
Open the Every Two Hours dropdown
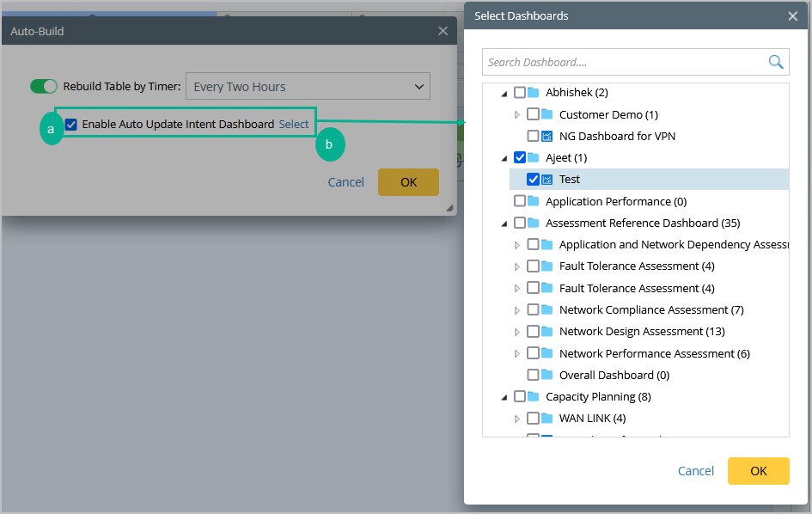coord(308,86)
